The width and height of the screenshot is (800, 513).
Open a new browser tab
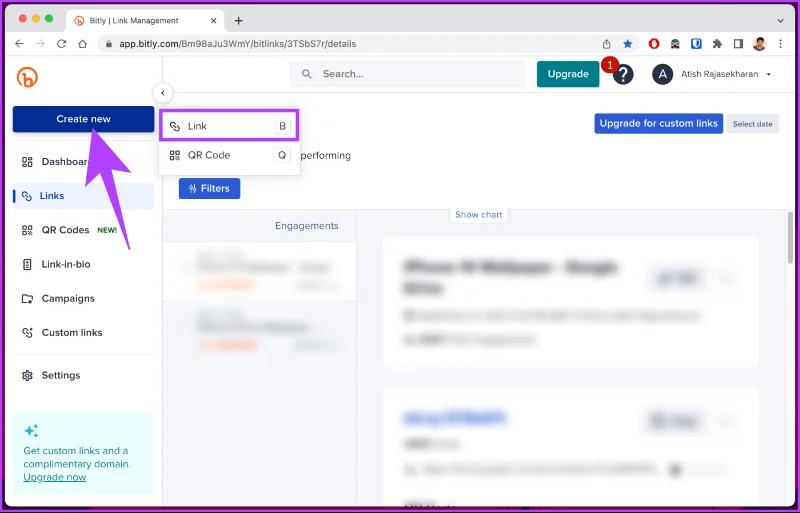click(x=238, y=21)
